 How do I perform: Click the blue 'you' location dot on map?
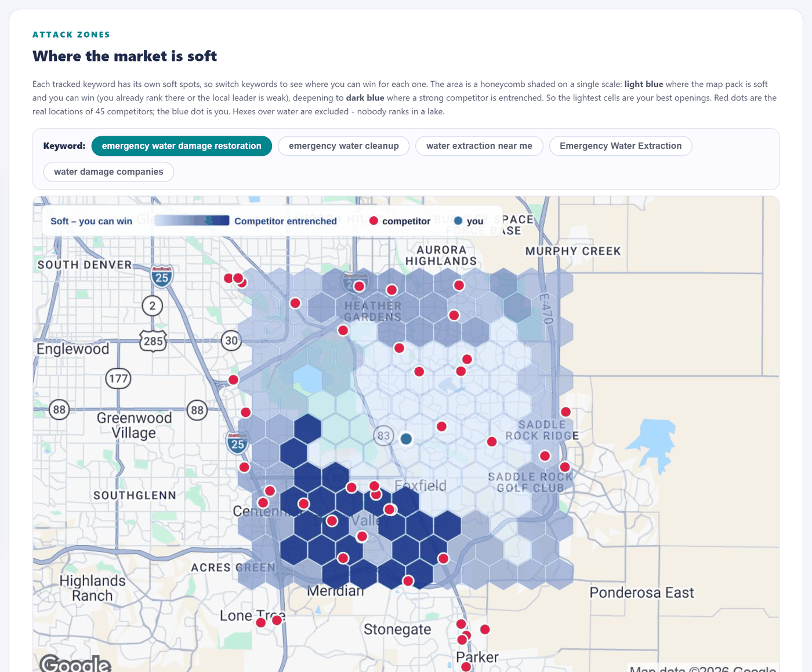click(406, 439)
